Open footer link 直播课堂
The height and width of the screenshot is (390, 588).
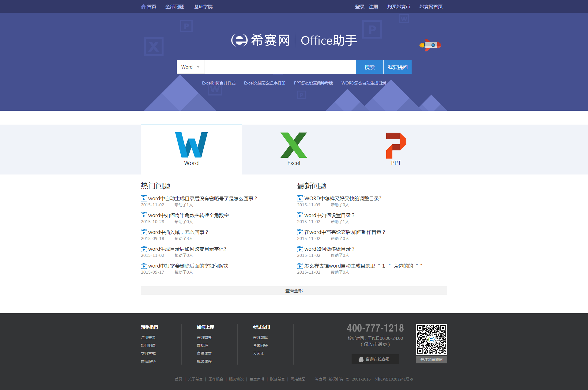click(x=204, y=353)
